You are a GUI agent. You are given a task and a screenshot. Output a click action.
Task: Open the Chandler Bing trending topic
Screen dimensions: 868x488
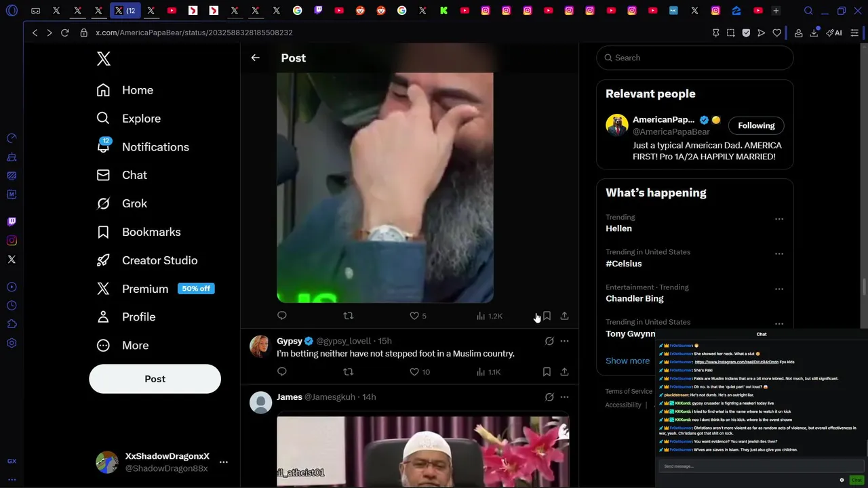635,298
